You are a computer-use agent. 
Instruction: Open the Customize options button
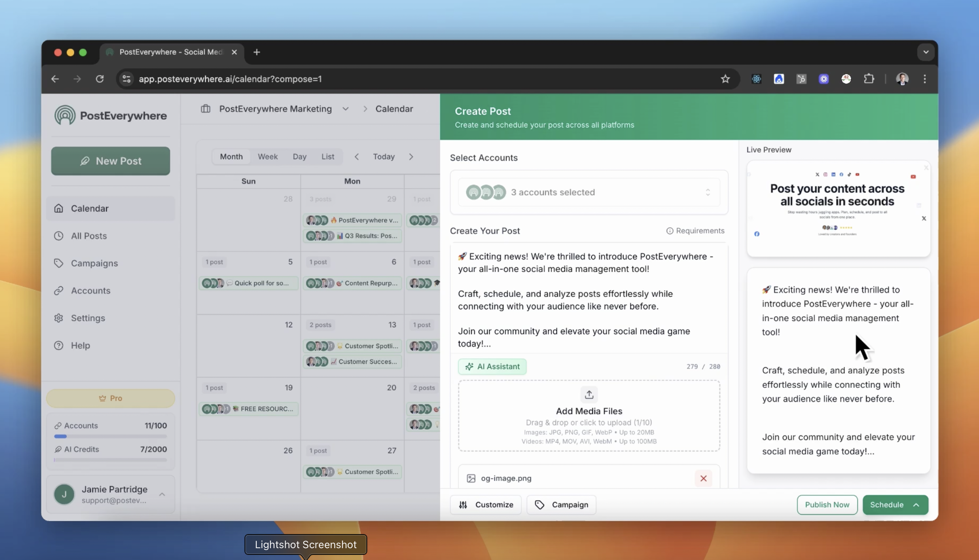[x=486, y=505]
